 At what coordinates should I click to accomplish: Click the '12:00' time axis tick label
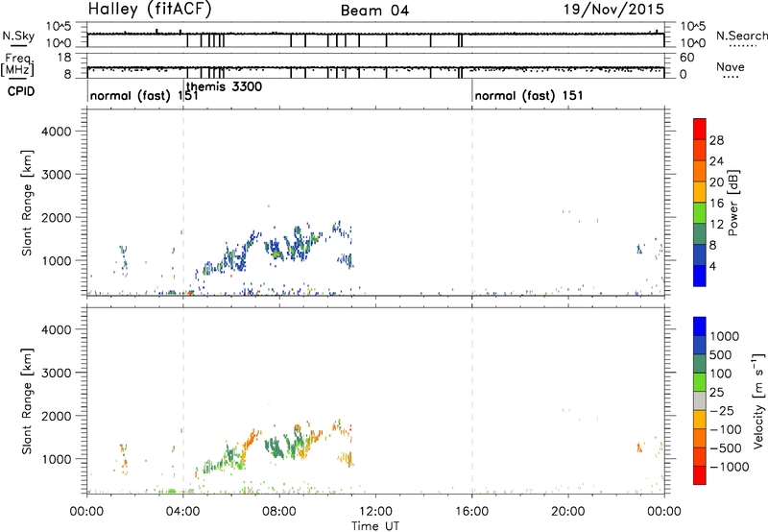pos(375,512)
